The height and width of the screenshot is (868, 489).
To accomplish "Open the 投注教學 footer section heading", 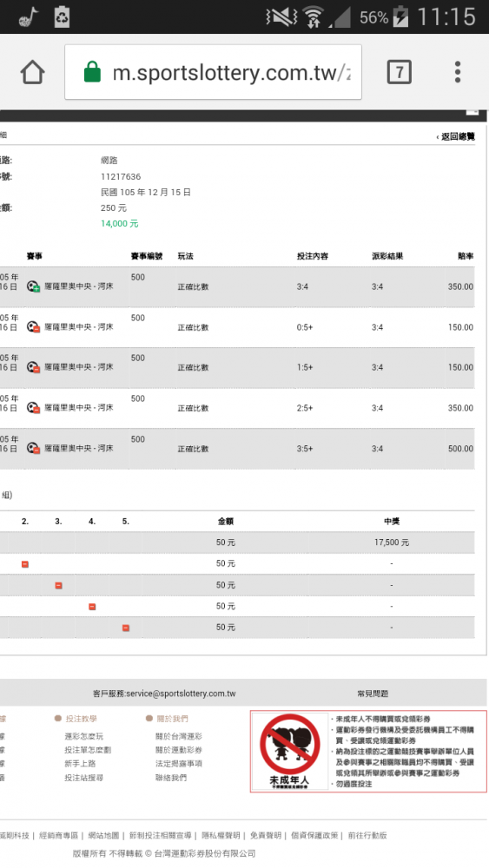I will tap(81, 719).
